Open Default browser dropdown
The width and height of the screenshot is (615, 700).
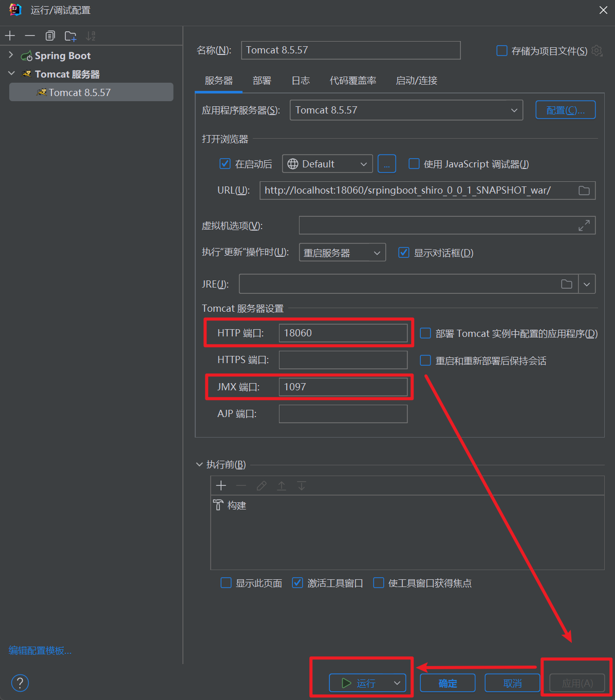click(328, 164)
